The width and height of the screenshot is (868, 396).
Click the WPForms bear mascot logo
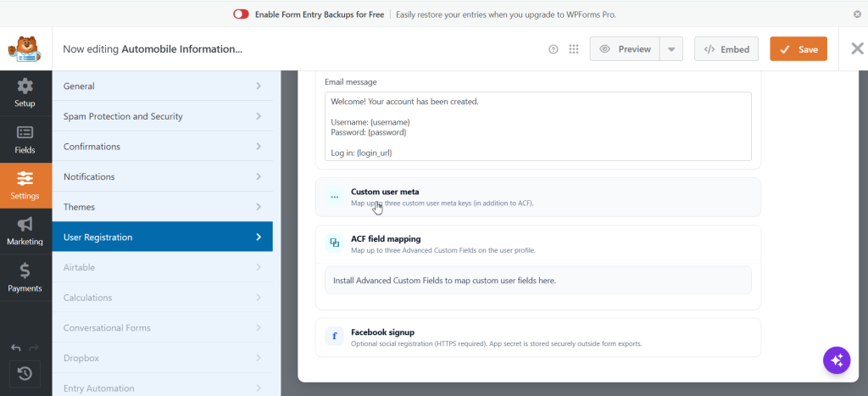tap(24, 48)
